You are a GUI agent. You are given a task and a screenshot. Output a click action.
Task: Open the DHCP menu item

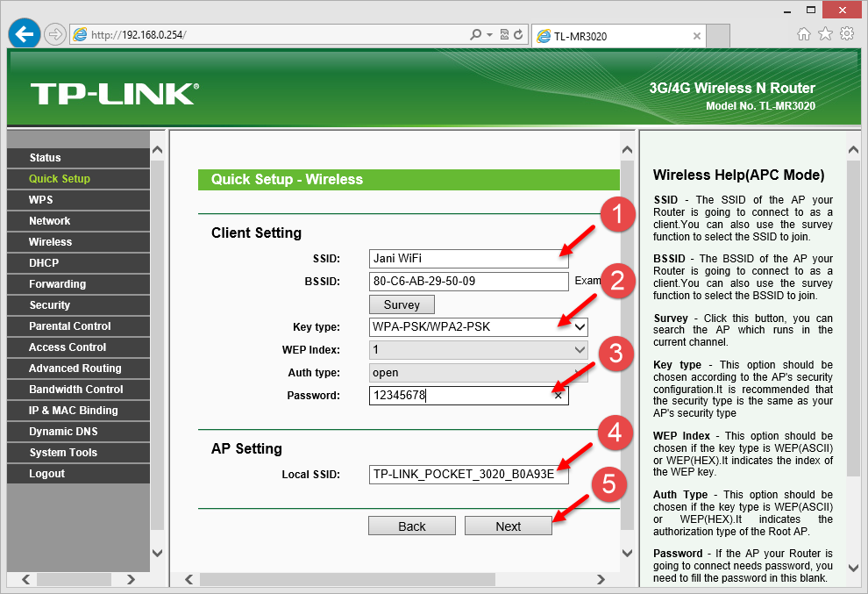point(78,263)
